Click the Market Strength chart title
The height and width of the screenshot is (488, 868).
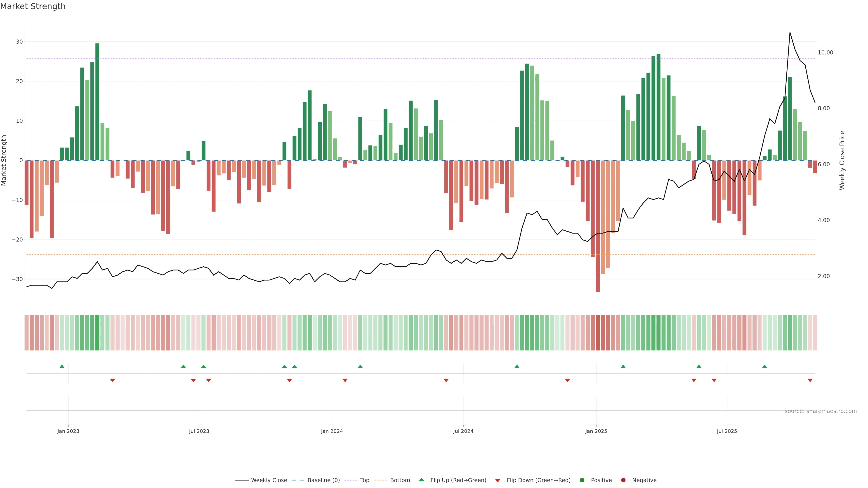pos(33,6)
